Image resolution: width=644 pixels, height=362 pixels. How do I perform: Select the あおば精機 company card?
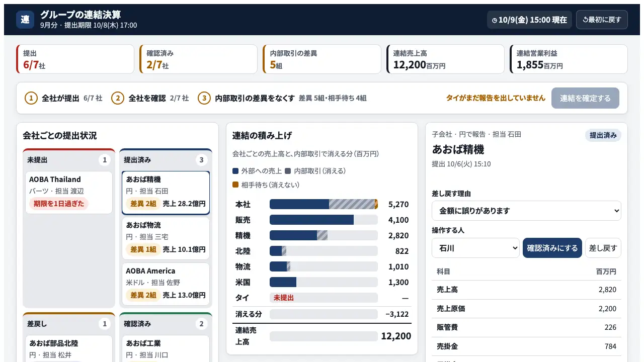(166, 193)
